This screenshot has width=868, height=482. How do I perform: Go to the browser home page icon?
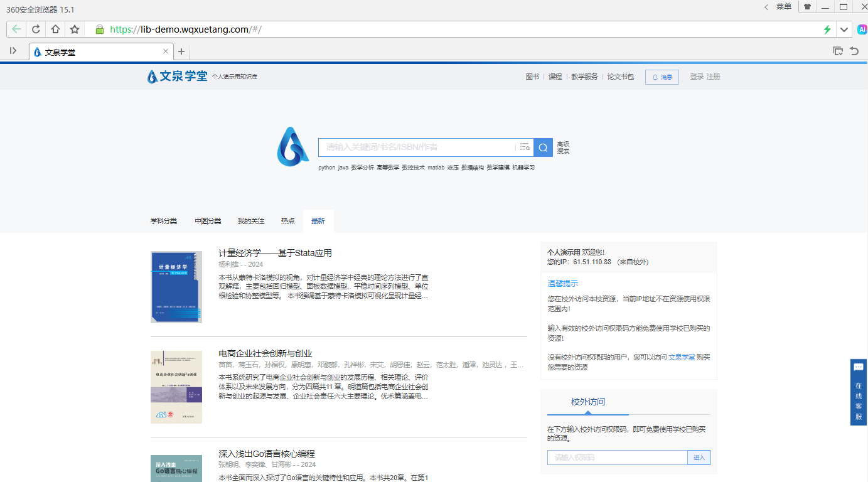pyautogui.click(x=55, y=29)
